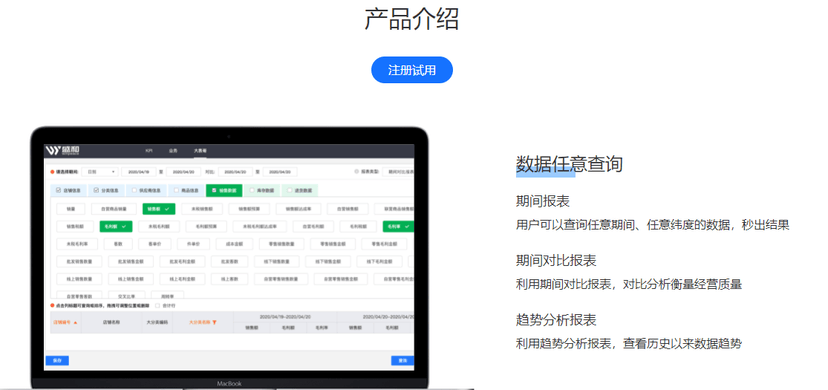This screenshot has height=390, width=828.
Task: Toggle the 供应商信息 checkbox tab
Action: tap(146, 190)
